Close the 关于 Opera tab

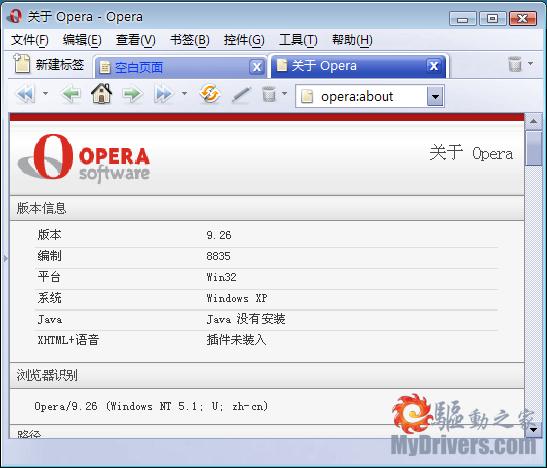click(x=434, y=66)
